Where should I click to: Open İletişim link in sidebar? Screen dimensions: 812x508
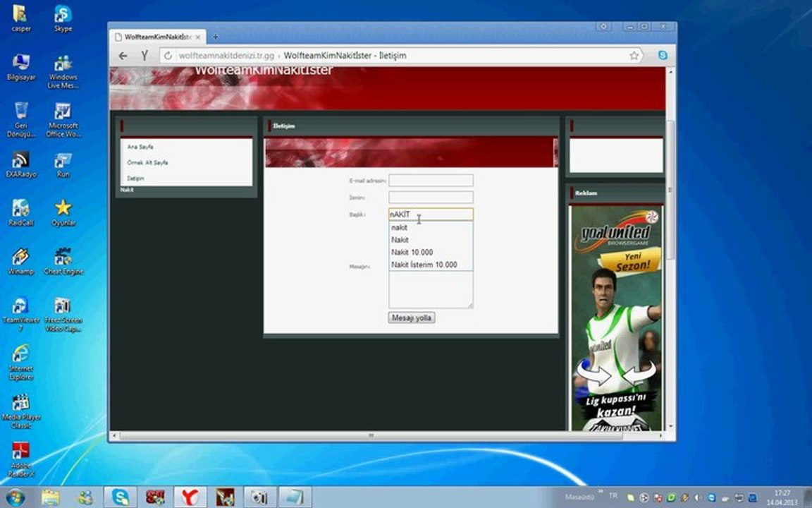coord(135,178)
